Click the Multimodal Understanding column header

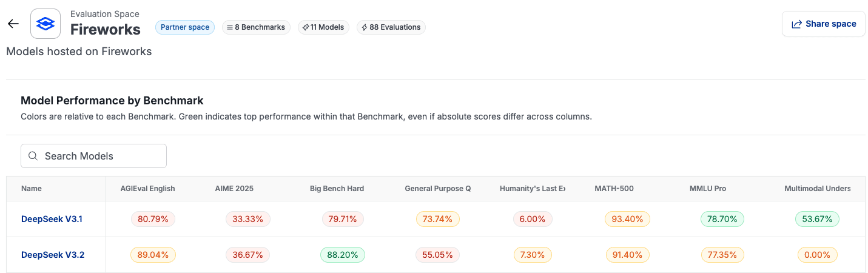coord(818,189)
